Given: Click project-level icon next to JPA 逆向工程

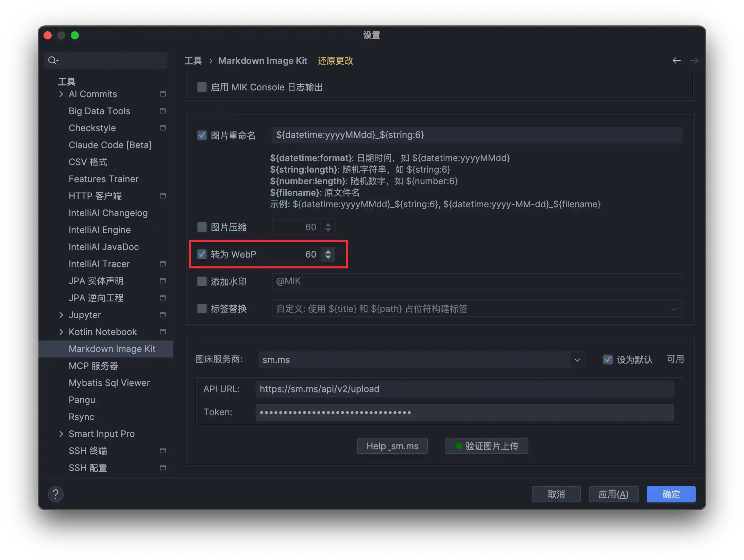Looking at the screenshot, I should click(163, 298).
